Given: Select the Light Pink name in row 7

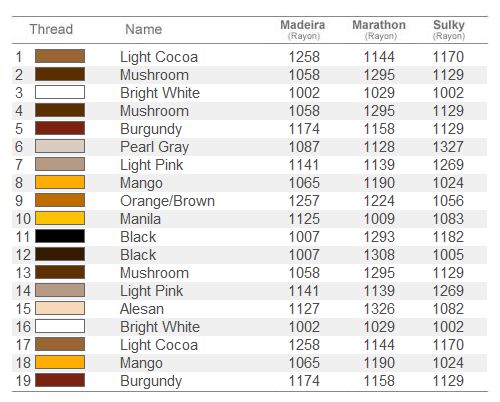Looking at the screenshot, I should point(152,165).
